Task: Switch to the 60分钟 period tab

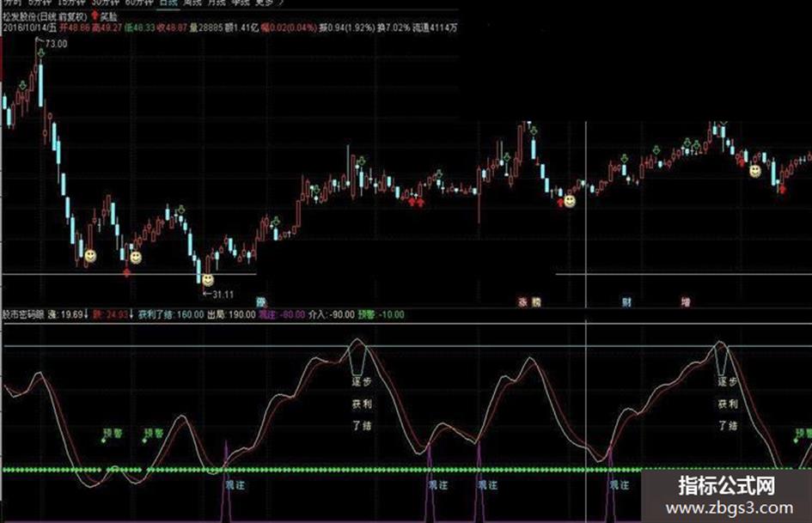Action: pyautogui.click(x=139, y=2)
